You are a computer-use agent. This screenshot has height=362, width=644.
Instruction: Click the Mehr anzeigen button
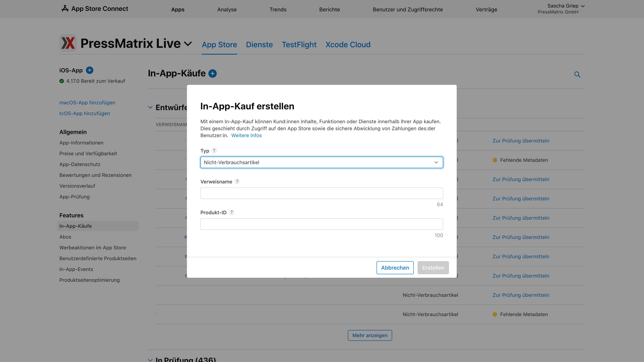(x=370, y=335)
